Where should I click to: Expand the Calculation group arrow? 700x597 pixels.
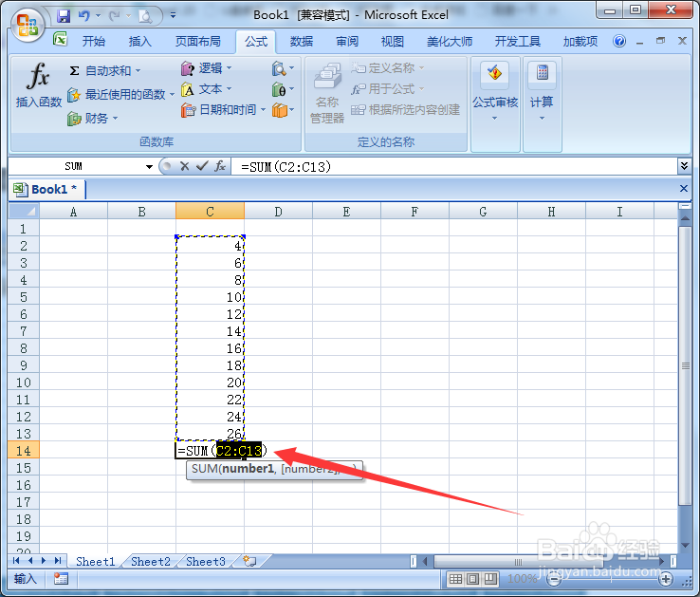click(x=542, y=119)
